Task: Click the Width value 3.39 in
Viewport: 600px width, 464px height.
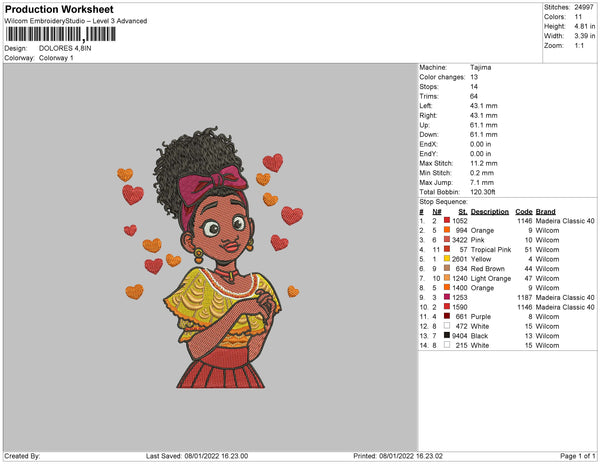Action: (x=585, y=36)
